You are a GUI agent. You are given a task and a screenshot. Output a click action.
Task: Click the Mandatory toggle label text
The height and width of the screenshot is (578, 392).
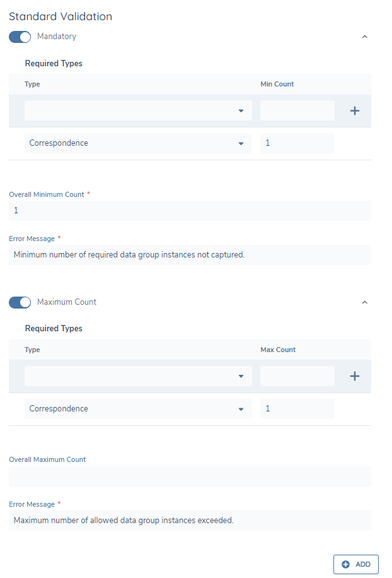tap(57, 37)
